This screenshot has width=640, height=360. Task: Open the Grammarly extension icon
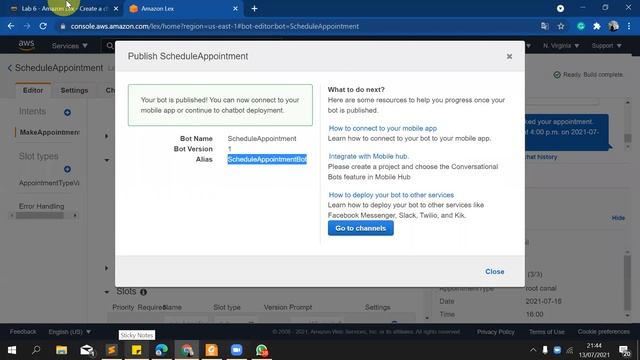click(x=581, y=26)
